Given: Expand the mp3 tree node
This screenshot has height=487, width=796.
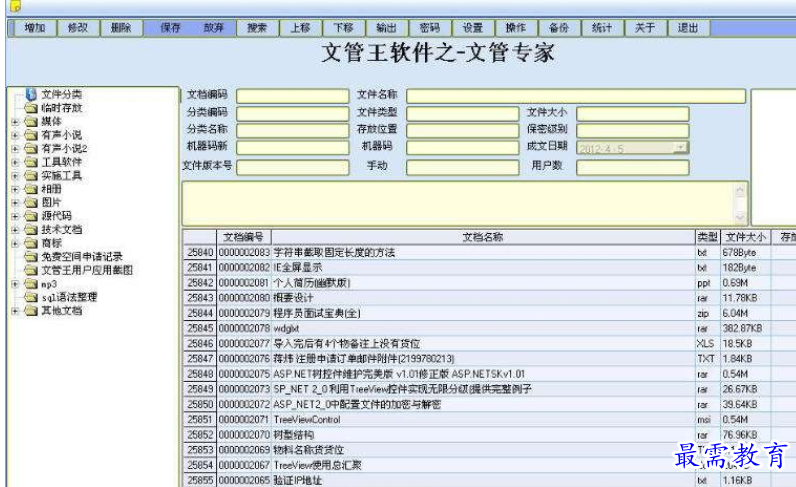Looking at the screenshot, I should [x=15, y=284].
